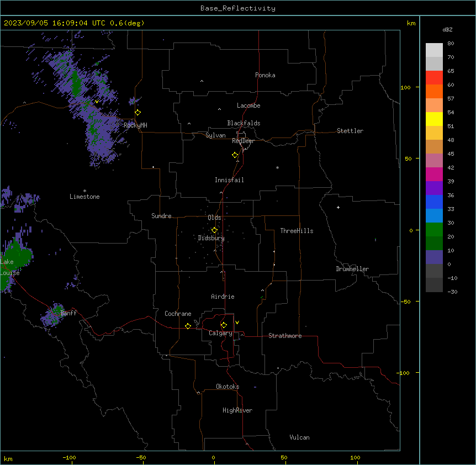Image resolution: width=476 pixels, height=465 pixels.
Task: Click the Stettler city label
Action: (350, 131)
